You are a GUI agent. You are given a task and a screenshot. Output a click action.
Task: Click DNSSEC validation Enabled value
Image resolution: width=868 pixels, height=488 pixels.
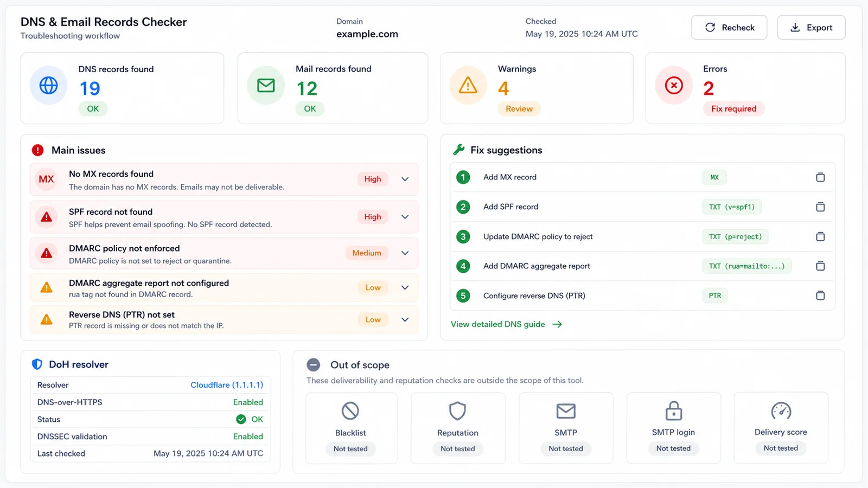click(248, 436)
